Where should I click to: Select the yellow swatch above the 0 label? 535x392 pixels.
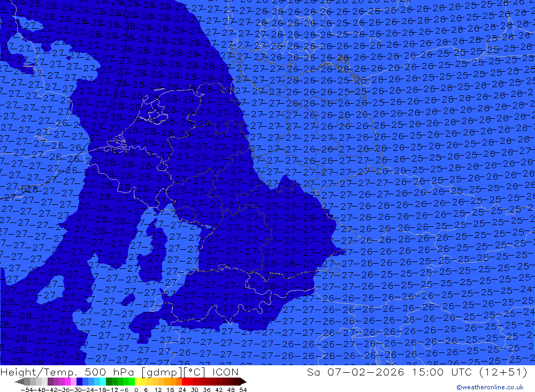138,381
